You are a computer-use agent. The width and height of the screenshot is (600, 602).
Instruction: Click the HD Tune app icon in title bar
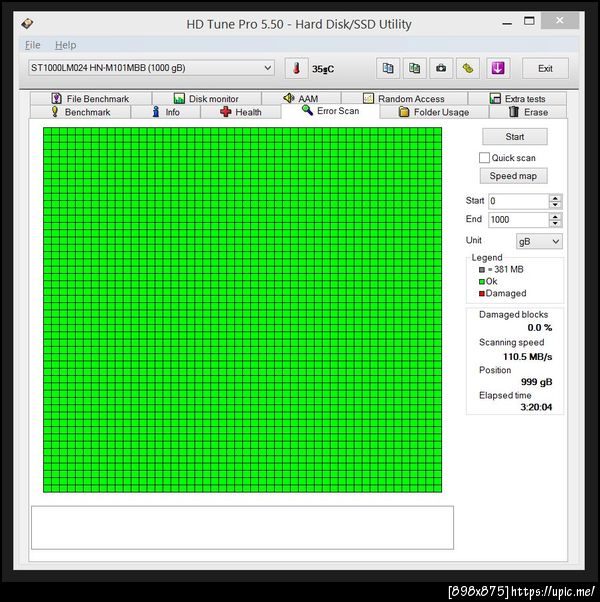click(x=27, y=24)
